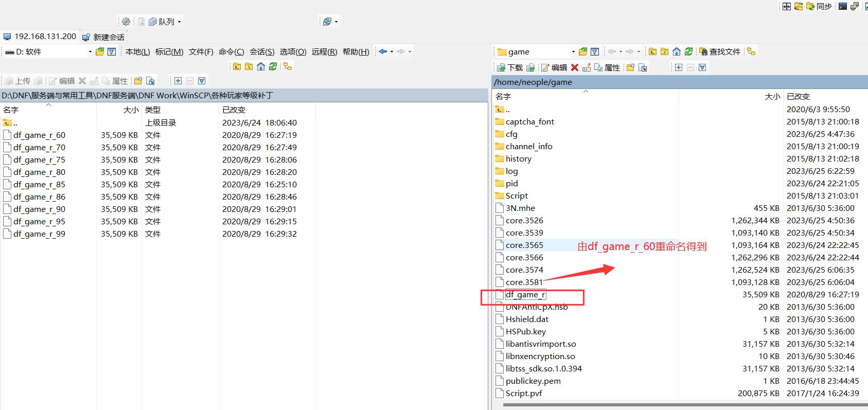Toggle the remote directory tree view
Image resolution: width=868 pixels, height=410 pixels.
pyautogui.click(x=751, y=51)
